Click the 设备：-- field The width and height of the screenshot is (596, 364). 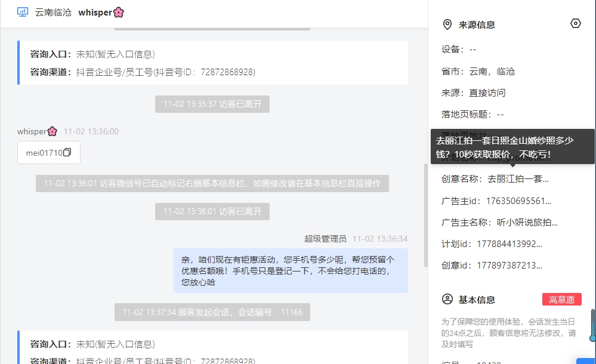[458, 49]
